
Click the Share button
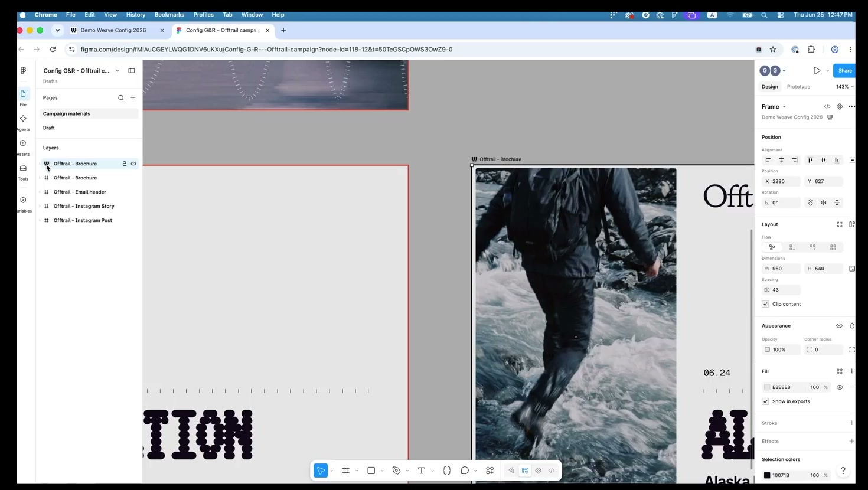(845, 71)
